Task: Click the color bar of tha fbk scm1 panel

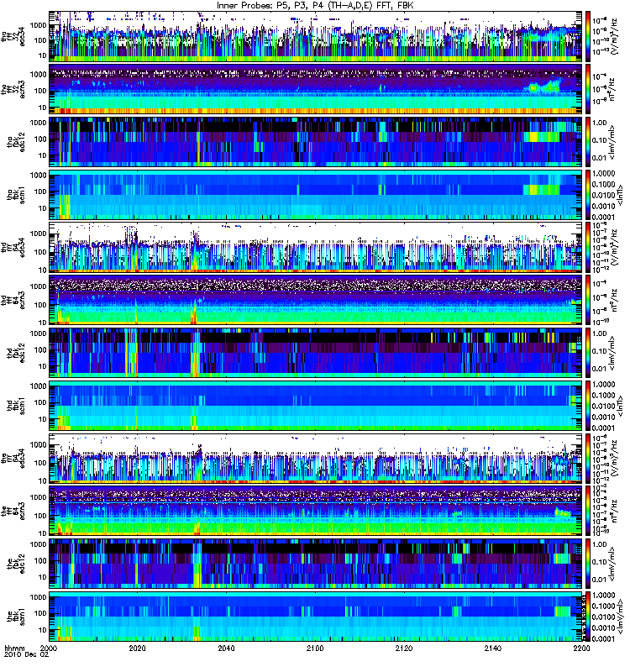Action: coord(588,195)
